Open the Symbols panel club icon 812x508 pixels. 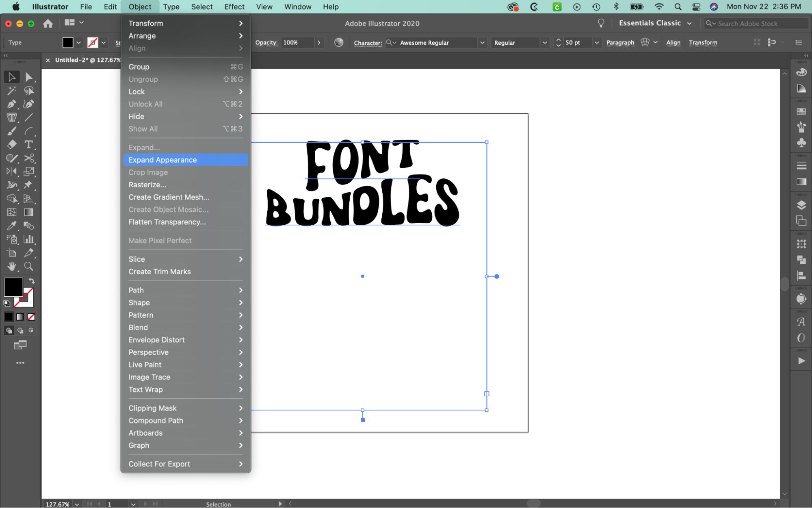tap(801, 143)
